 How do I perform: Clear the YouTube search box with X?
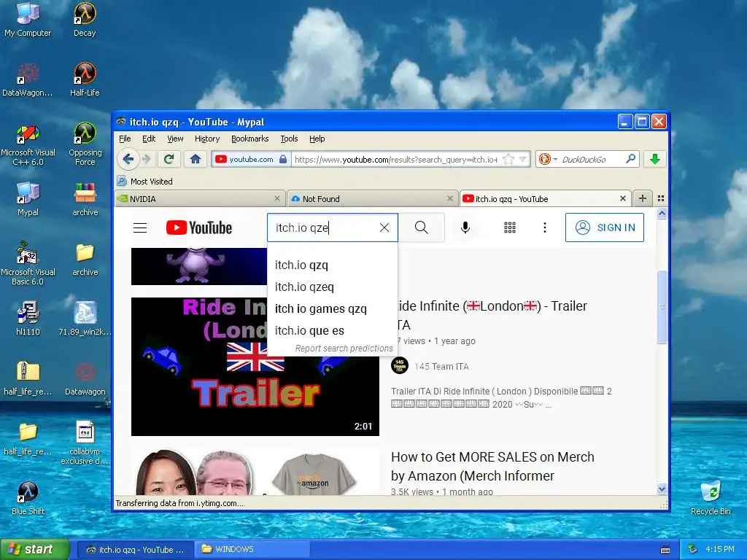[384, 227]
